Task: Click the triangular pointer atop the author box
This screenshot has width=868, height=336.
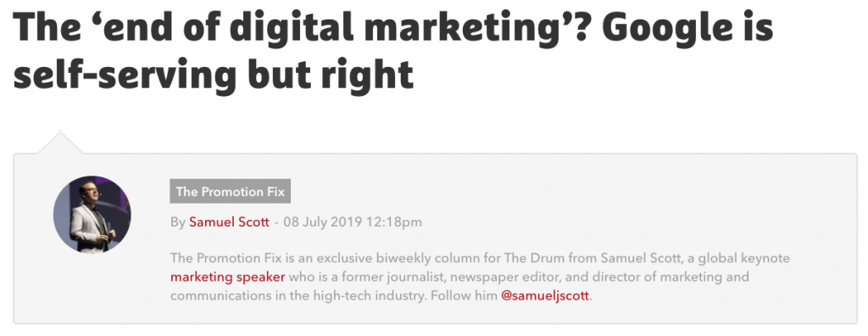Action: 60,142
